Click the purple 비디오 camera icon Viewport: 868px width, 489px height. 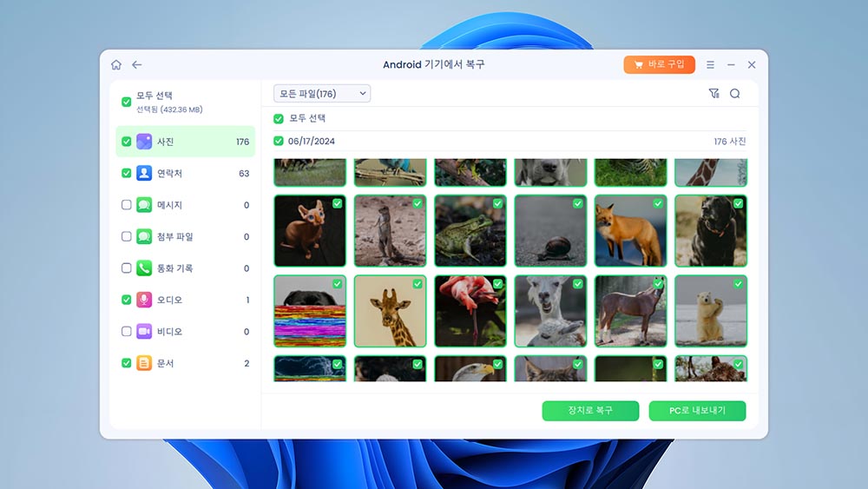point(144,331)
